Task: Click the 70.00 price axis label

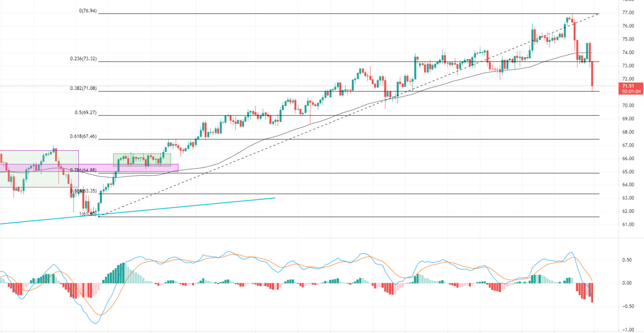Action: tap(628, 106)
